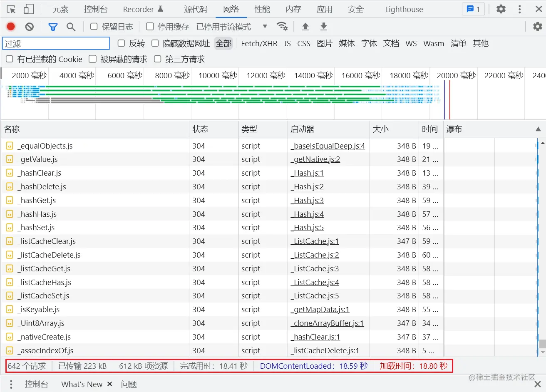Open the network search magnifier

(71, 27)
